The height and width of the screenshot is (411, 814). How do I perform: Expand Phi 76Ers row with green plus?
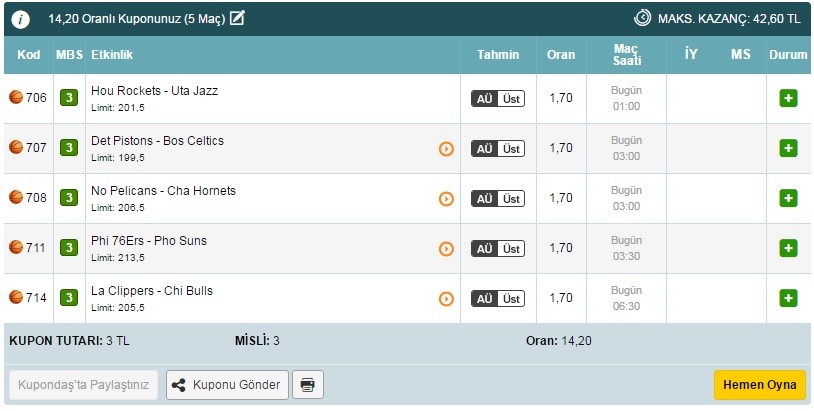[788, 249]
